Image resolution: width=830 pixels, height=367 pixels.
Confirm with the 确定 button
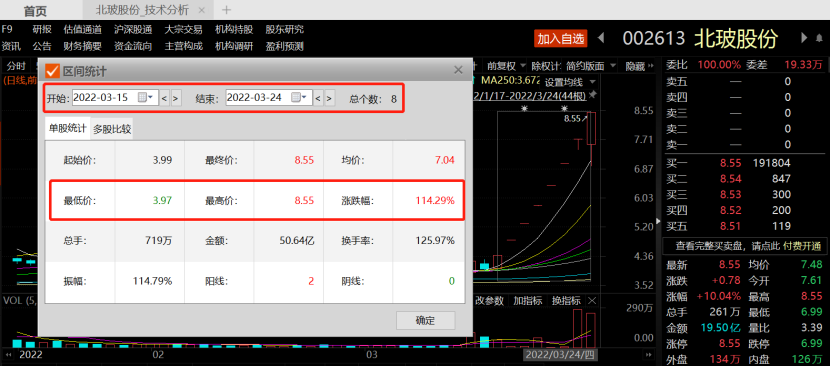[425, 320]
